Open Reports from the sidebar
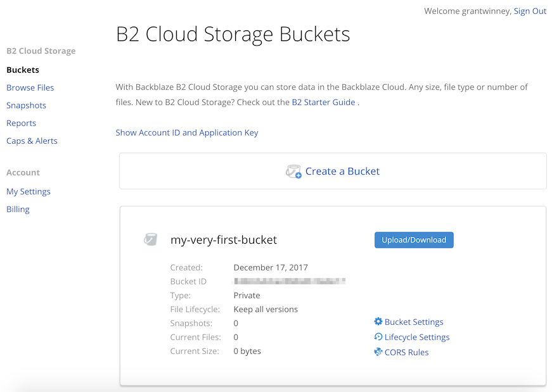Image resolution: width=552 pixels, height=392 pixels. pos(22,123)
